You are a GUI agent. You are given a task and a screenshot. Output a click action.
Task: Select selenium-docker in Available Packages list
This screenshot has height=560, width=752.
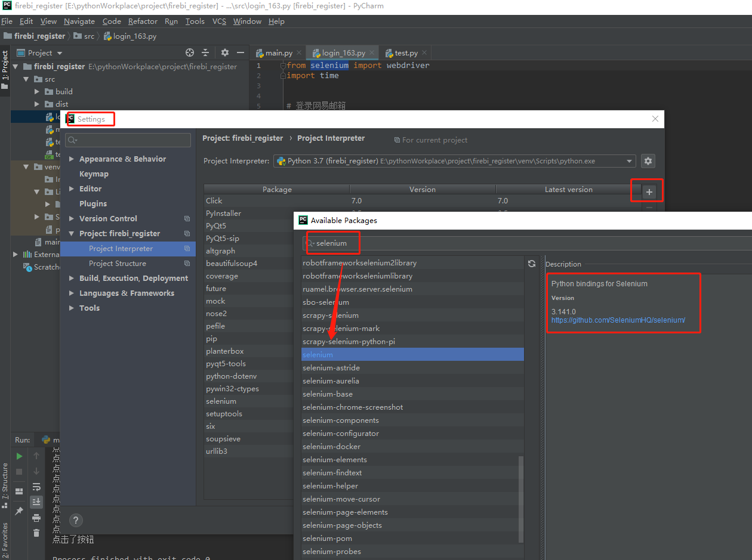412,447
